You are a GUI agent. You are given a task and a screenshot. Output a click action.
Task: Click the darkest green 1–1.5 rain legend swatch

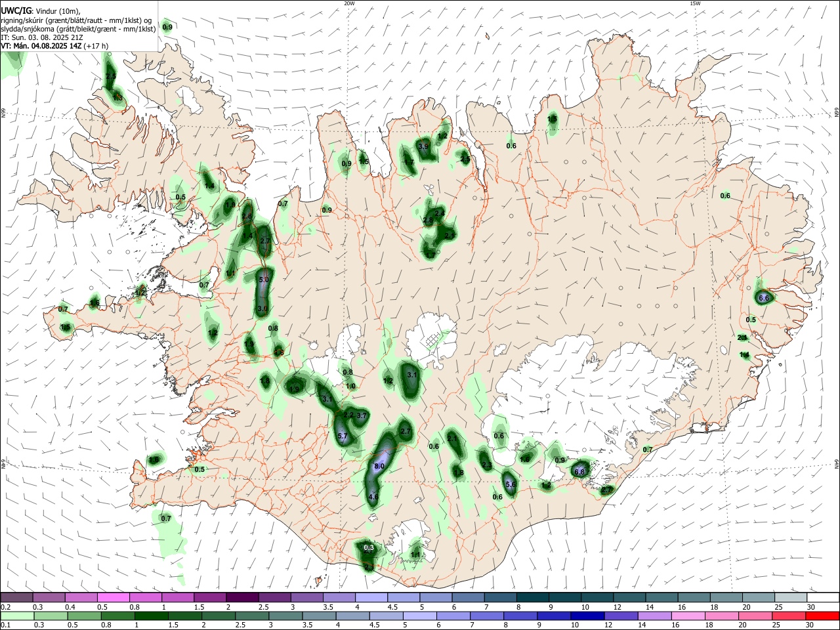pyautogui.click(x=151, y=616)
